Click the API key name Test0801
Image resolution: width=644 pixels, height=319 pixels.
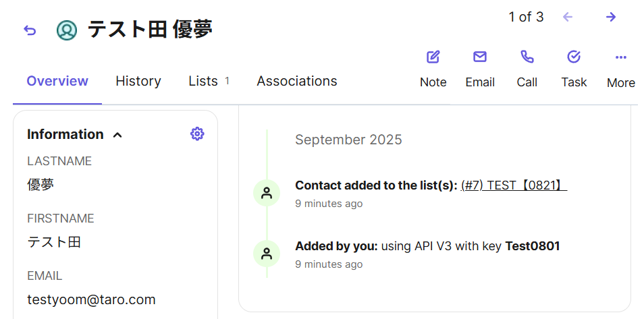(x=533, y=246)
